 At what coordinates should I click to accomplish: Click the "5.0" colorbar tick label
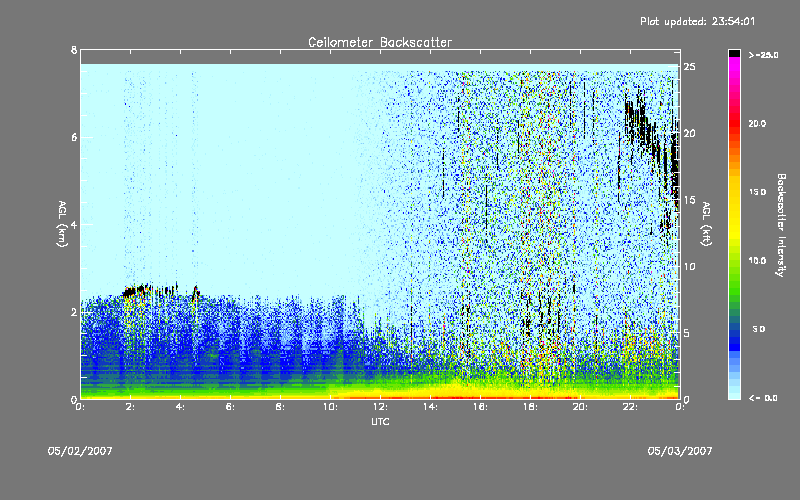[x=759, y=329]
